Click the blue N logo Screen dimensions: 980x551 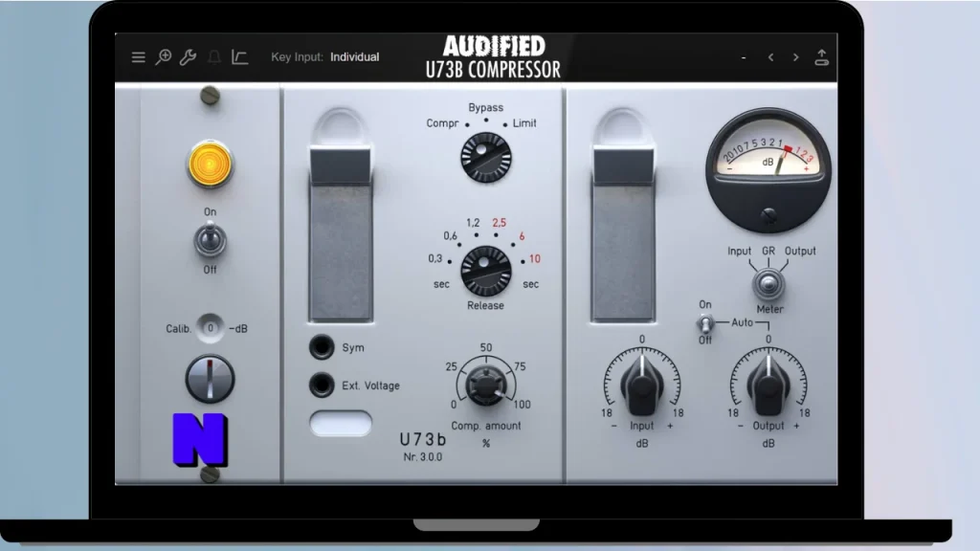tap(200, 440)
